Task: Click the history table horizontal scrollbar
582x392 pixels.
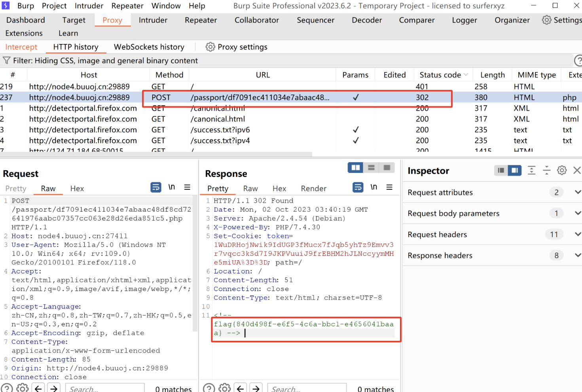Action: 156,154
